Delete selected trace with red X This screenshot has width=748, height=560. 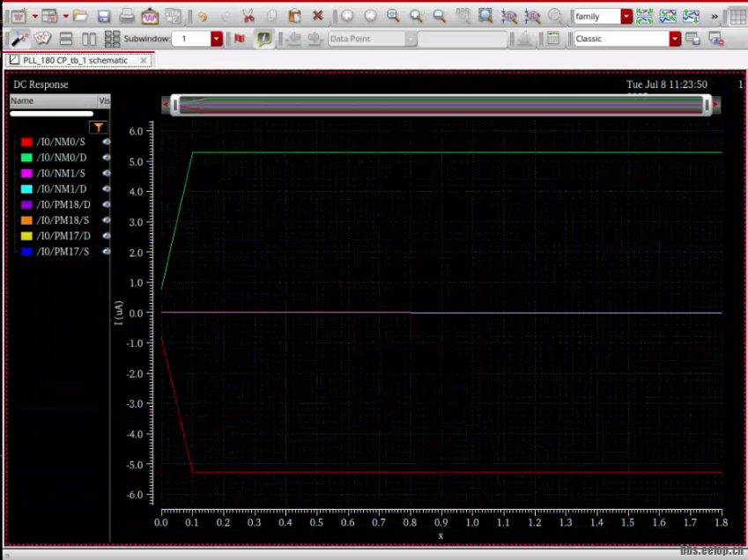point(317,16)
